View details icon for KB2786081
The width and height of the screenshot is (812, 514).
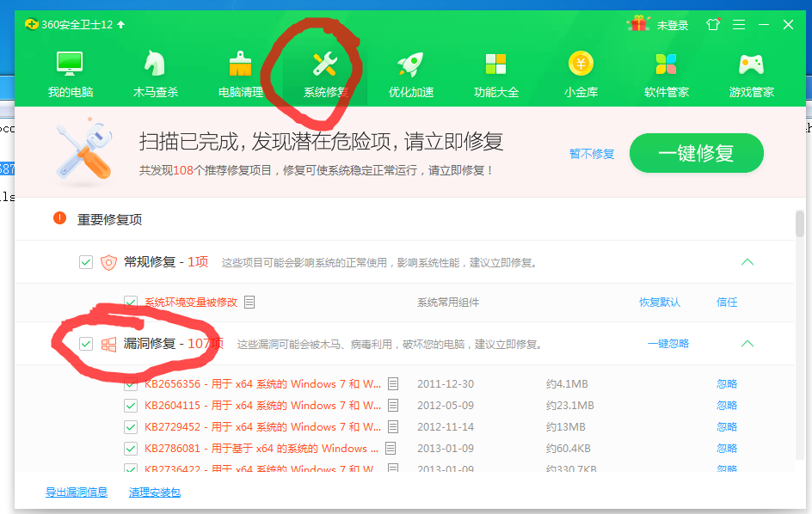click(x=391, y=448)
